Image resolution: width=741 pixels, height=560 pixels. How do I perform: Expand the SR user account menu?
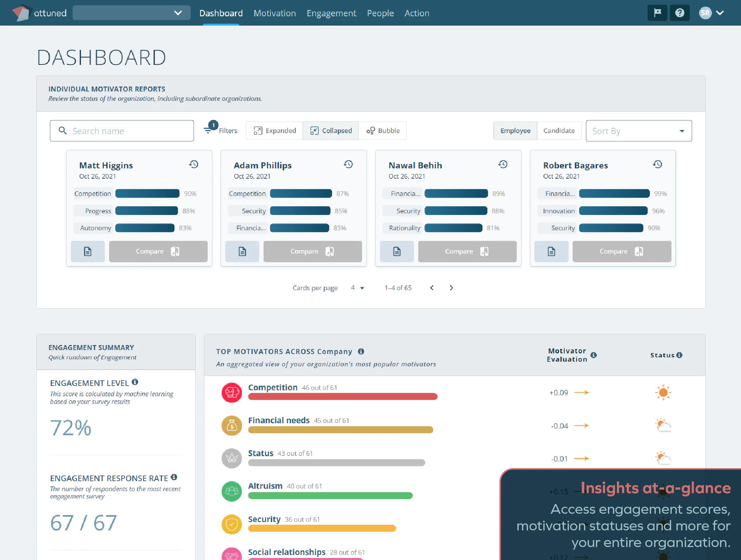point(711,13)
